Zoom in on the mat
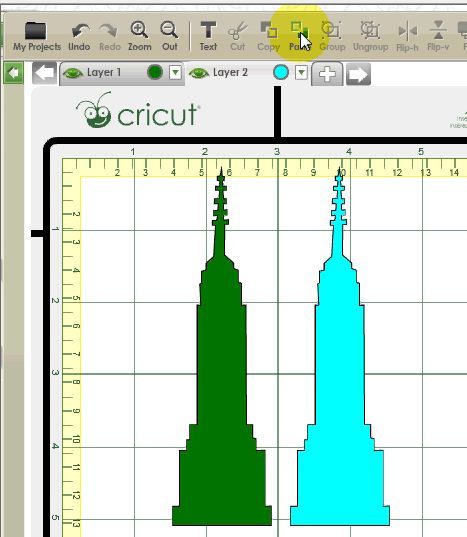Screen dimensions: 467x537 tap(139, 36)
